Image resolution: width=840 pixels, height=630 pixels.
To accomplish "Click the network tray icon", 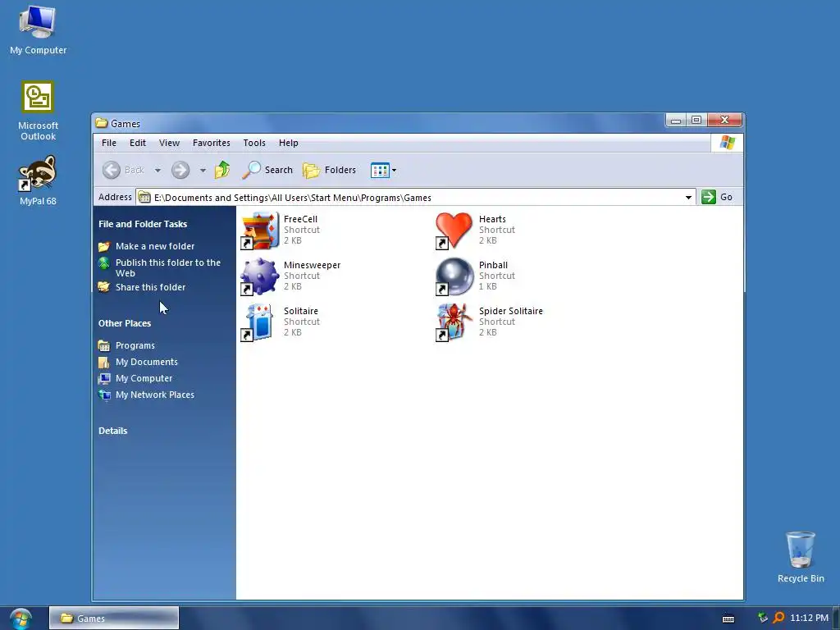I will [x=762, y=619].
